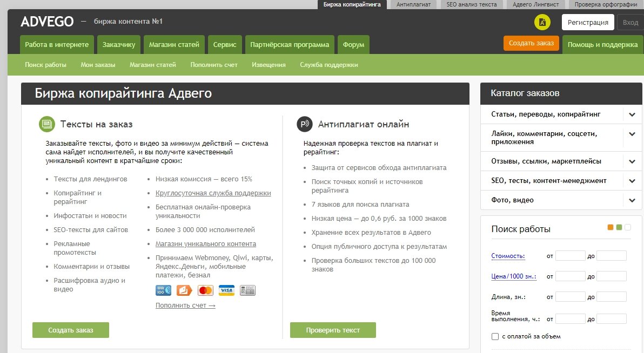
Task: Open Работа в интернете menu
Action: pos(57,45)
